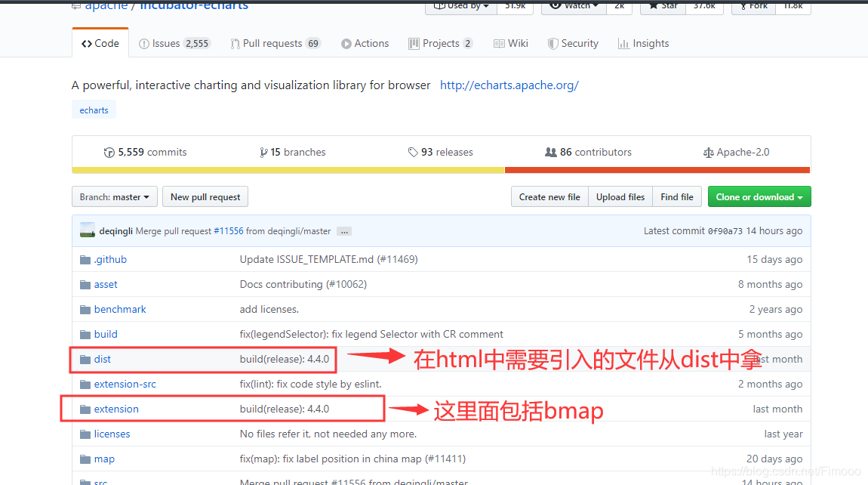Expand the Branch: master dropdown

pos(115,196)
